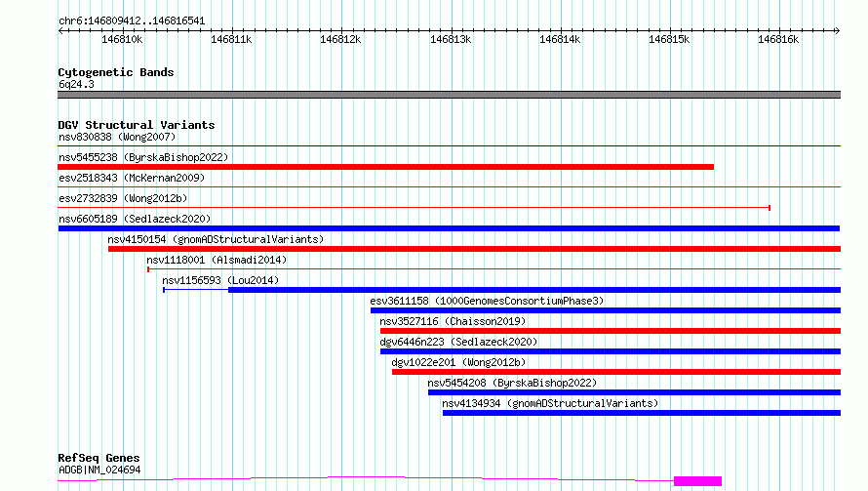Click the 146816k ruler label

(x=778, y=39)
